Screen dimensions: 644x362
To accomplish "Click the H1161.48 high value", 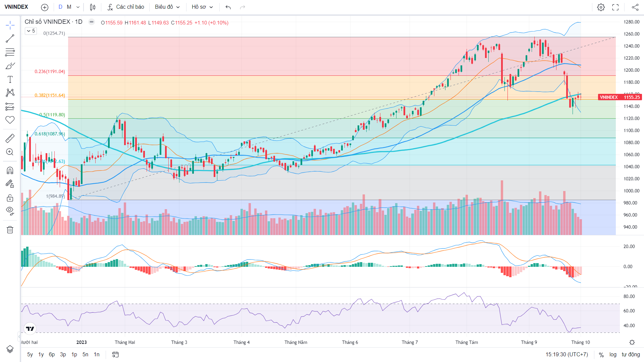I will click(x=135, y=23).
